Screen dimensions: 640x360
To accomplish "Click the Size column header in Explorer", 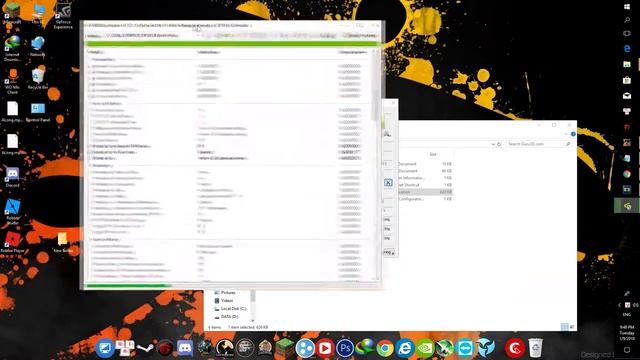I will [x=433, y=154].
